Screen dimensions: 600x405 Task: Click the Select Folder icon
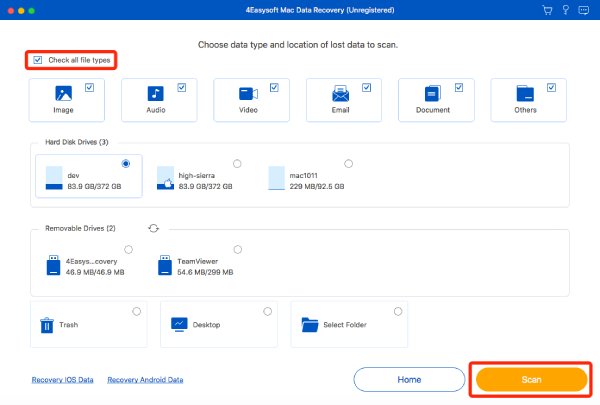(310, 325)
